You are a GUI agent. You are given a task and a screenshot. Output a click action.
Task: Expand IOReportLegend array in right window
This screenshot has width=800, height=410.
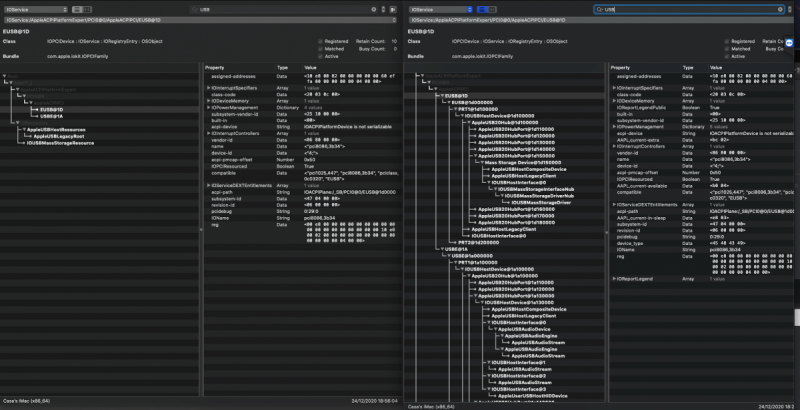pyautogui.click(x=614, y=279)
